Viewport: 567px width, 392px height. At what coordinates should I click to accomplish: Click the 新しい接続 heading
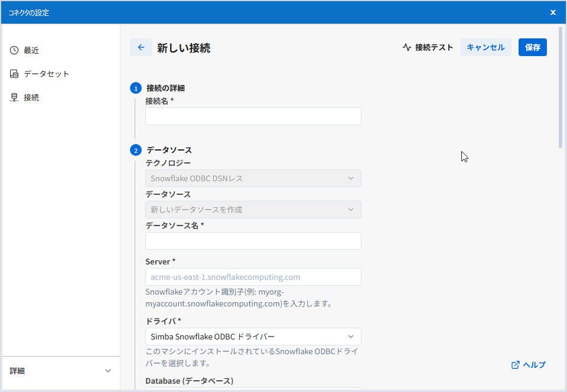click(x=184, y=48)
